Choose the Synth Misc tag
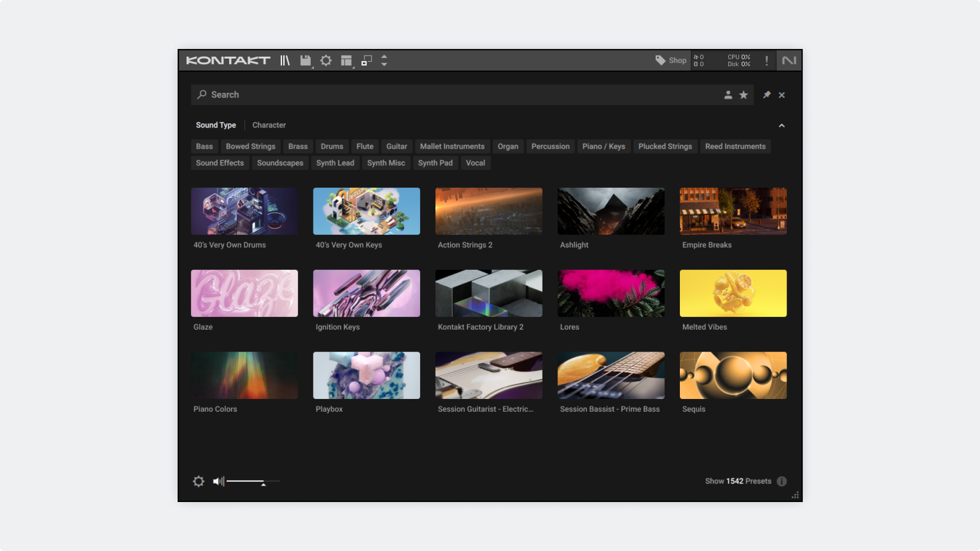 tap(386, 163)
